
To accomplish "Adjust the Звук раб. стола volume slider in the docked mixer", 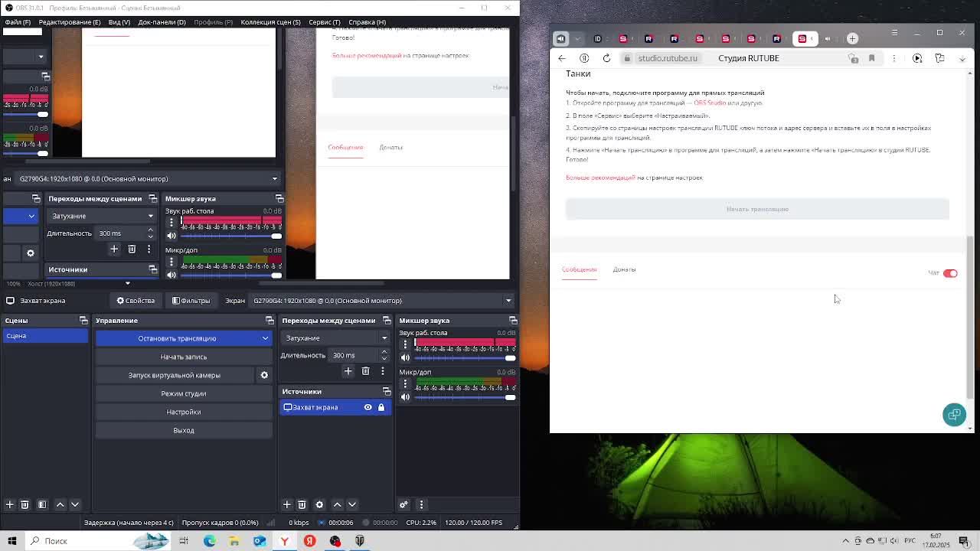I will (x=465, y=357).
